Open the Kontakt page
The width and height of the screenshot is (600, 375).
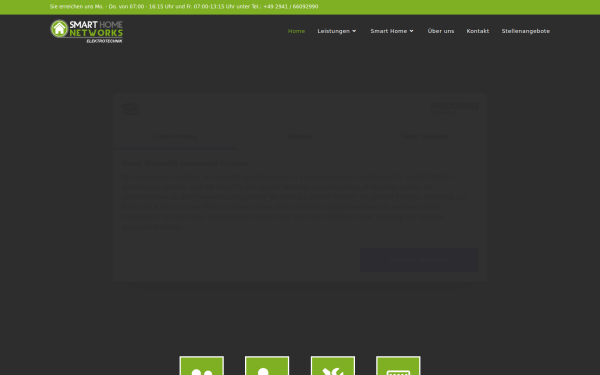click(478, 31)
